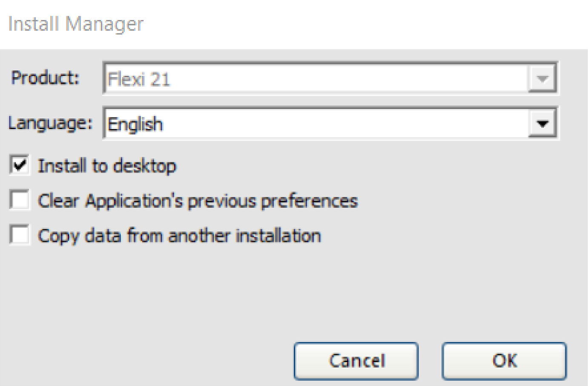The width and height of the screenshot is (588, 386).
Task: Uncheck the Install to desktop checkbox
Action: tap(20, 165)
